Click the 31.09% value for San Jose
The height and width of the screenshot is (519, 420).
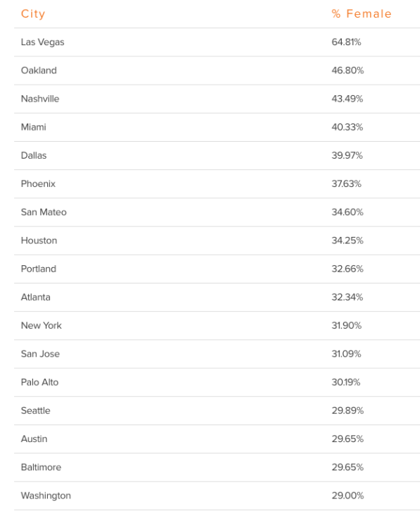pyautogui.click(x=346, y=354)
